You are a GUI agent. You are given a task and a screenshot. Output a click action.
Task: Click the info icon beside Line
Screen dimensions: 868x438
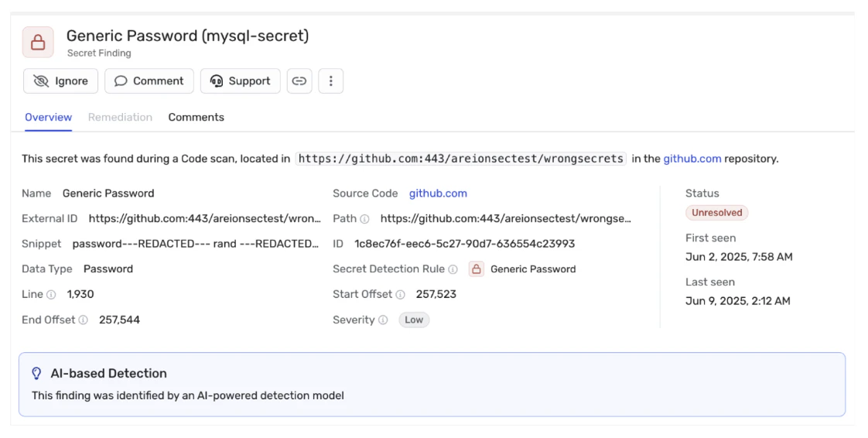click(52, 295)
